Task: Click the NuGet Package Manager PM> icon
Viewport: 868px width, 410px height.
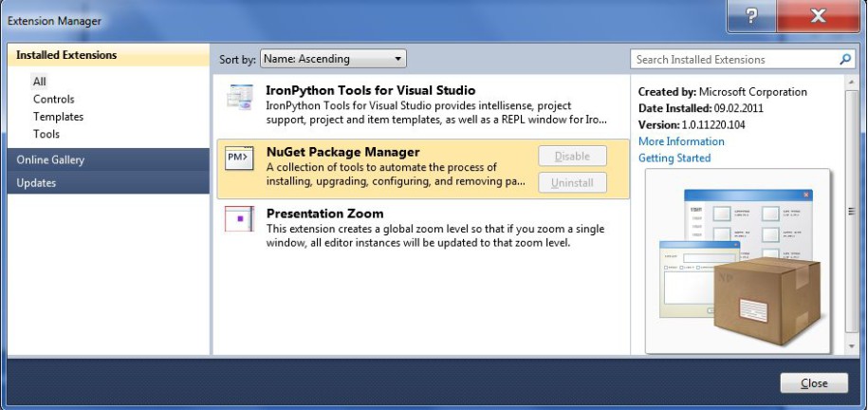Action: pyautogui.click(x=239, y=158)
